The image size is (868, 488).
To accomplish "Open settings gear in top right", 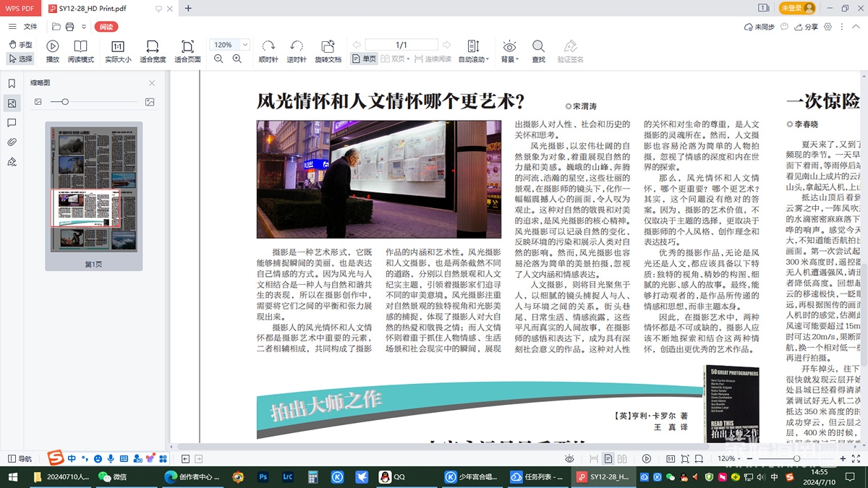I will [x=827, y=27].
